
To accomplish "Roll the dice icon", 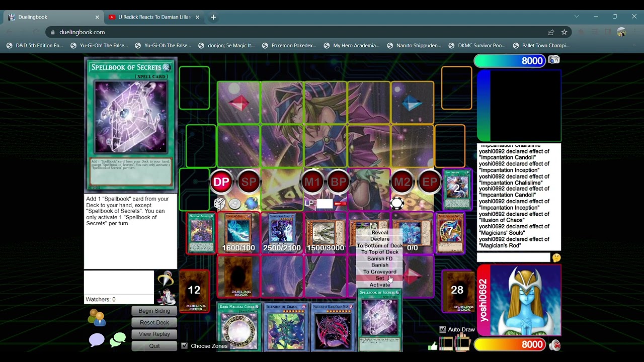I will point(219,204).
